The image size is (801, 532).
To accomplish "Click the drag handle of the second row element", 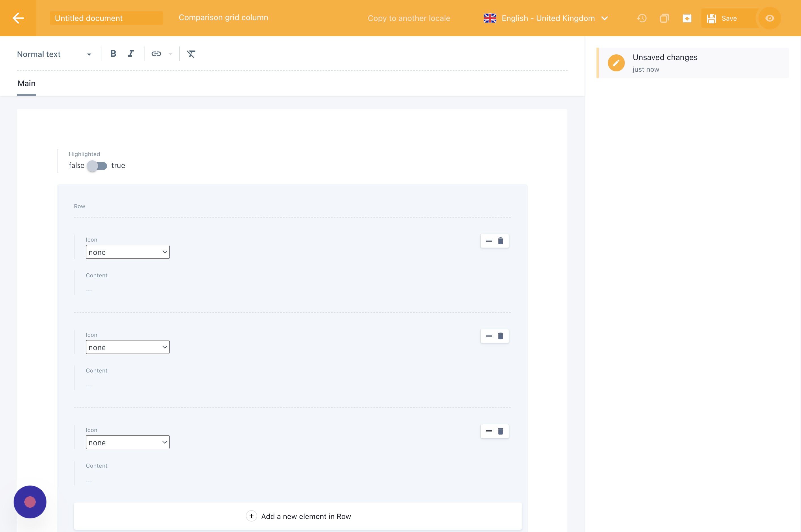I will click(x=489, y=336).
